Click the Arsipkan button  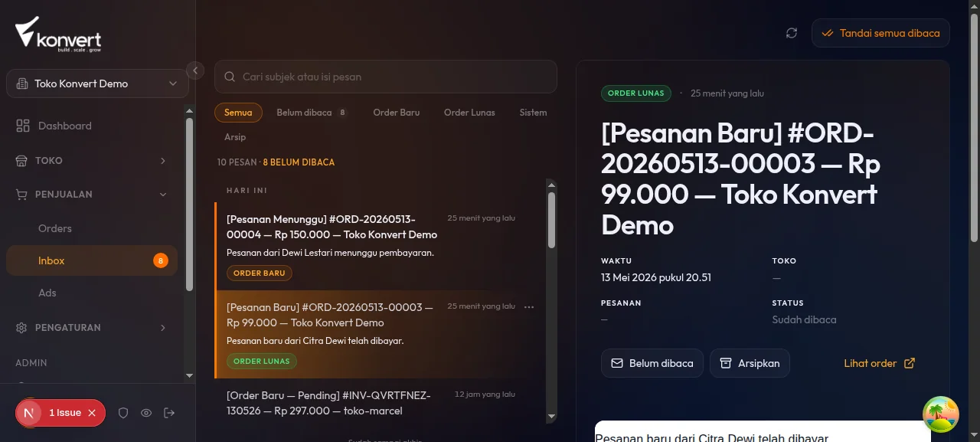[x=750, y=363]
